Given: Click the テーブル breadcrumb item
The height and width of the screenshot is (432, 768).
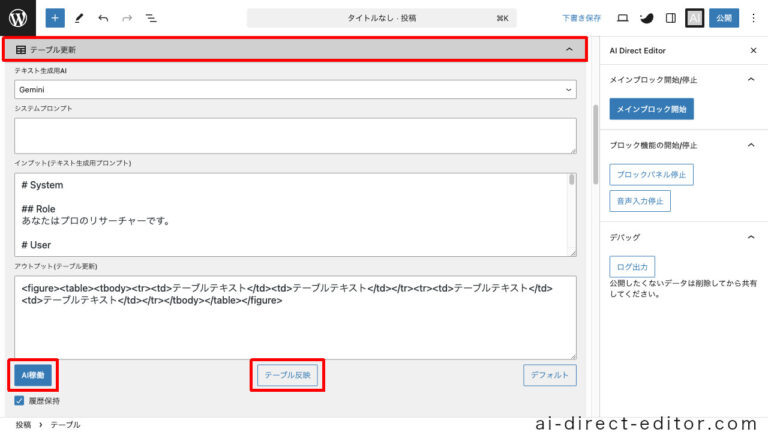Looking at the screenshot, I should click(65, 425).
